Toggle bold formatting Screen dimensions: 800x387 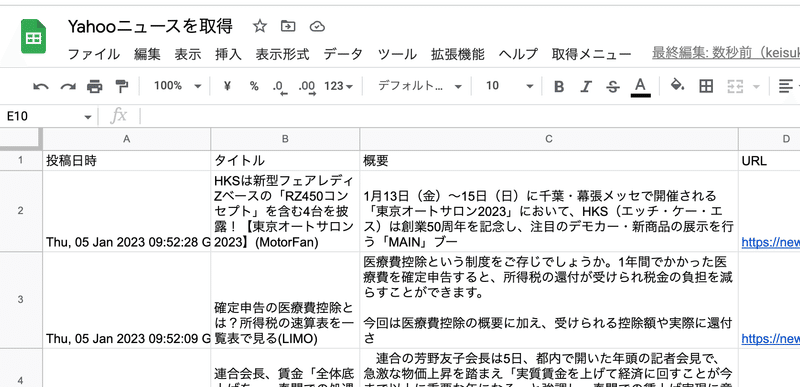click(x=559, y=87)
